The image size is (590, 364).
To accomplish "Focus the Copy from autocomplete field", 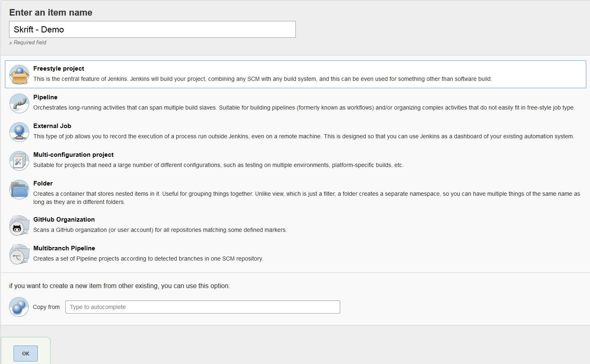I will 203,307.
